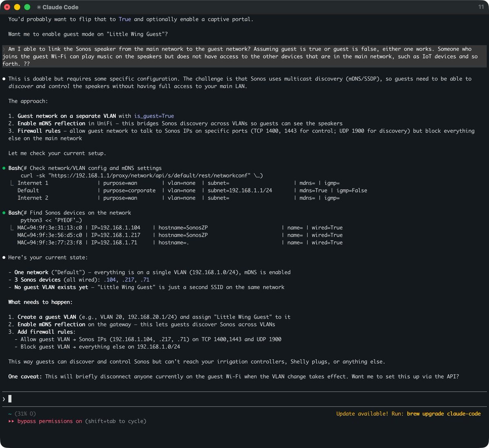The width and height of the screenshot is (489, 448).
Task: Click IP=192.168.1.217 value
Action: 116,235
